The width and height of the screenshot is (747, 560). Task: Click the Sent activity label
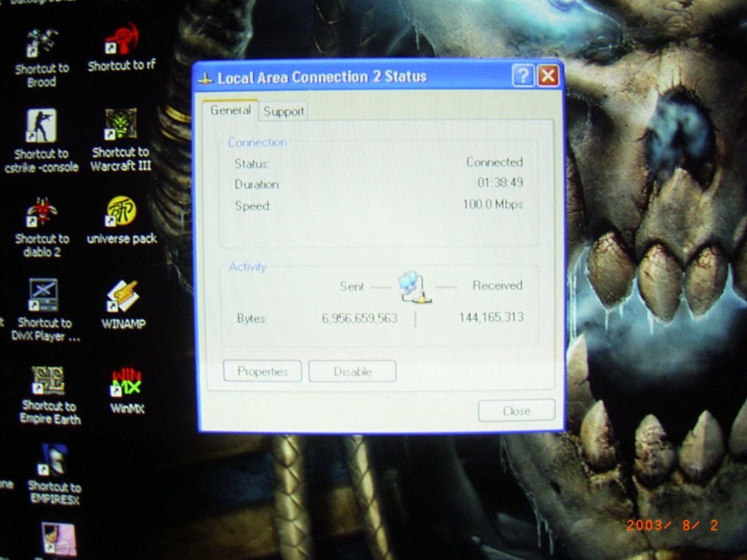352,286
